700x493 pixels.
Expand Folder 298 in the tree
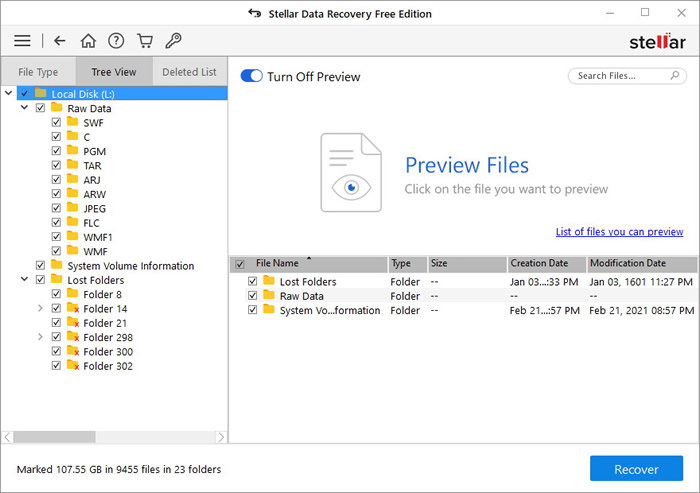[x=40, y=337]
